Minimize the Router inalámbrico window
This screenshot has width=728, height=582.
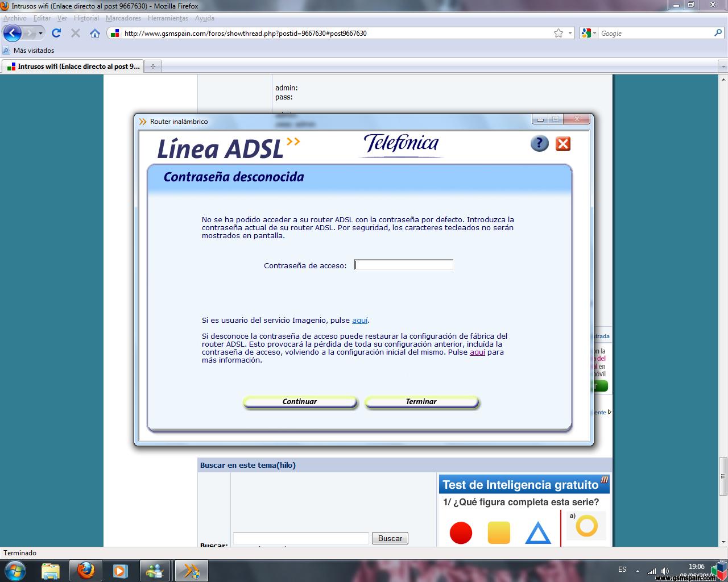pyautogui.click(x=540, y=119)
